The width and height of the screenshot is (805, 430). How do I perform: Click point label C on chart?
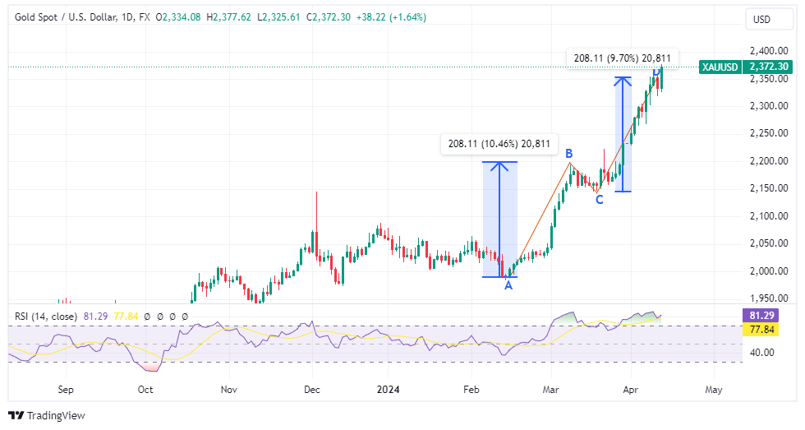point(599,200)
